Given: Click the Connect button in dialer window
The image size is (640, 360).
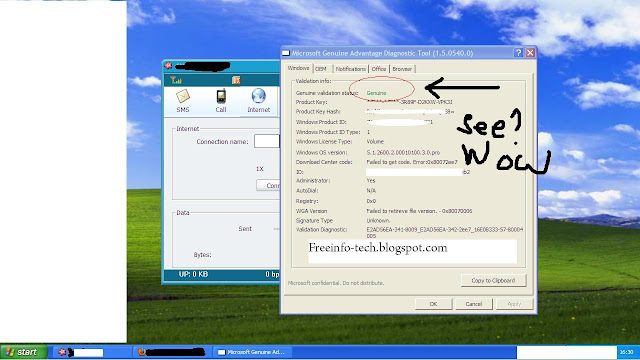Looking at the screenshot, I should pos(268,185).
